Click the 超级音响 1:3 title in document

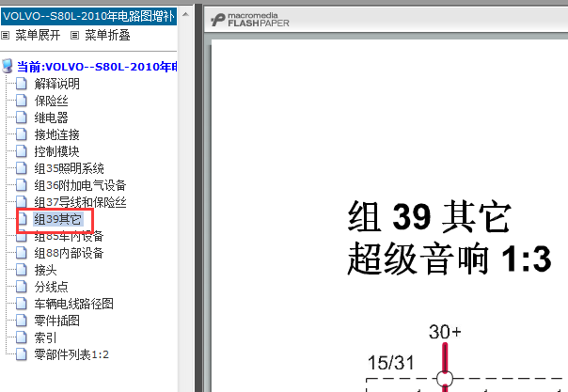tap(450, 259)
